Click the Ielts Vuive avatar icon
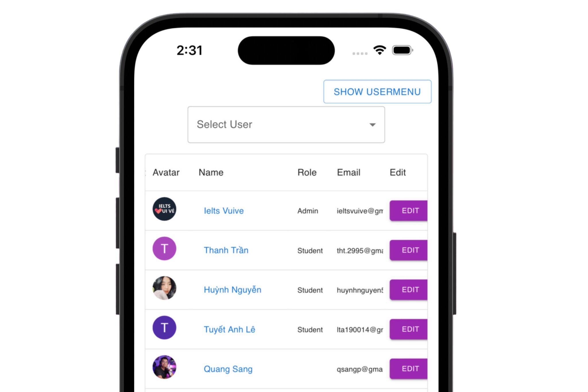 click(x=165, y=211)
